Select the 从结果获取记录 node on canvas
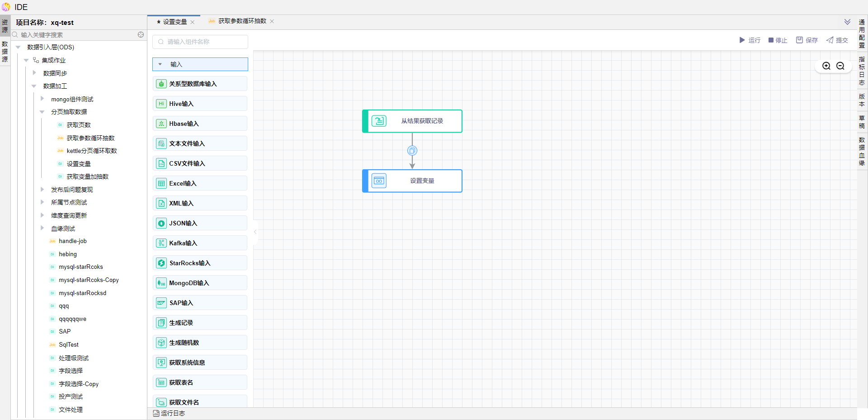This screenshot has width=868, height=420. pyautogui.click(x=412, y=121)
